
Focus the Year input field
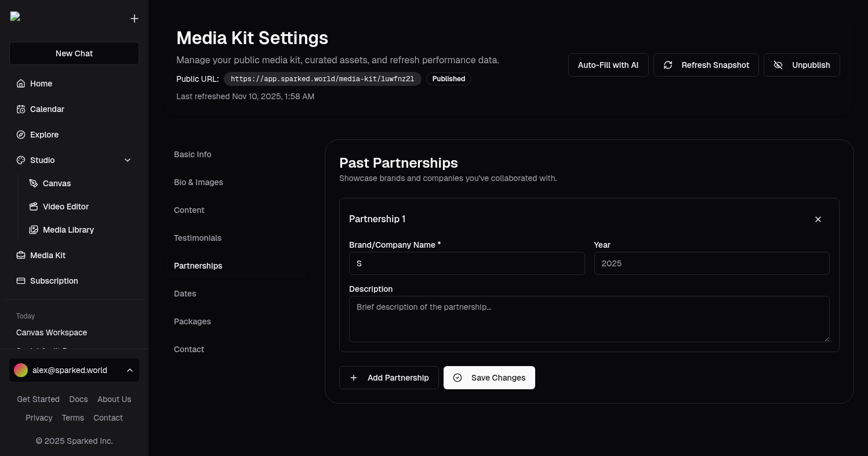coord(712,263)
